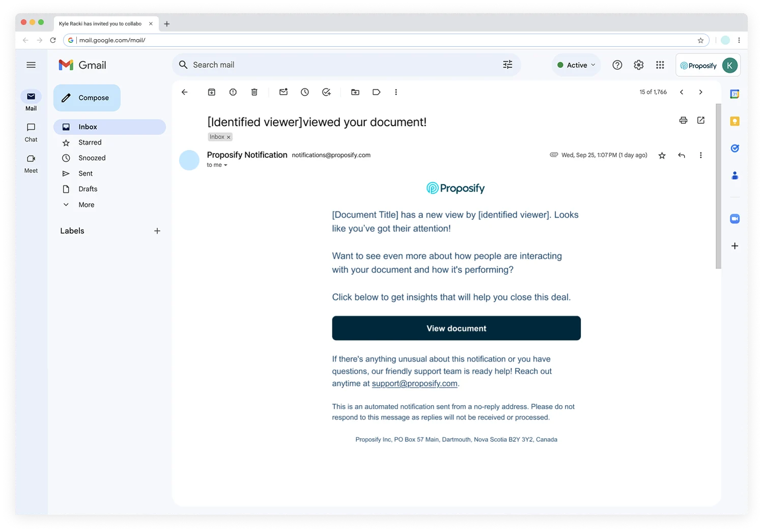The image size is (763, 532).
Task: Show newer email with left chevron
Action: [682, 92]
